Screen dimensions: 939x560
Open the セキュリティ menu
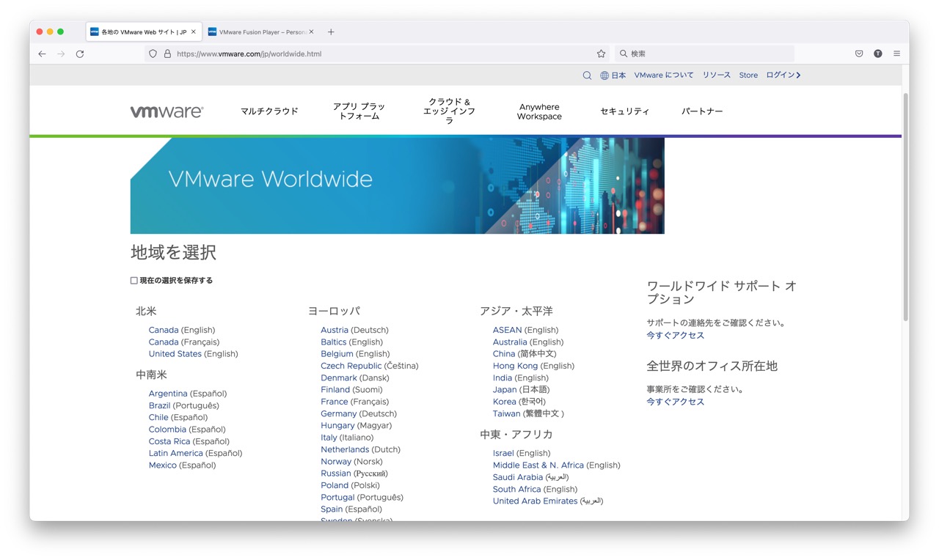[625, 111]
